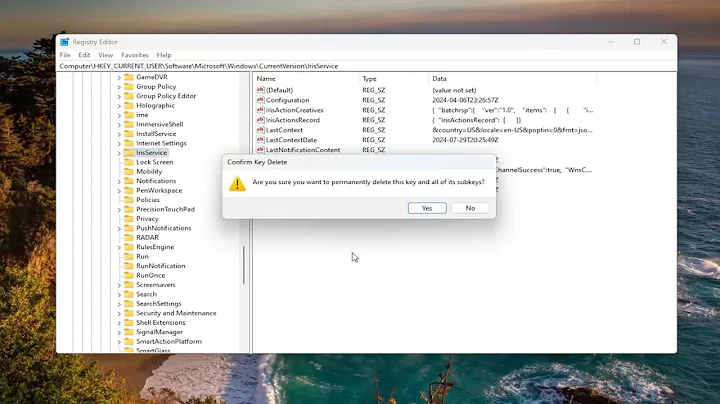Click the key tree vertical scrollbar thumb
This screenshot has width=720, height=404.
coord(244,265)
